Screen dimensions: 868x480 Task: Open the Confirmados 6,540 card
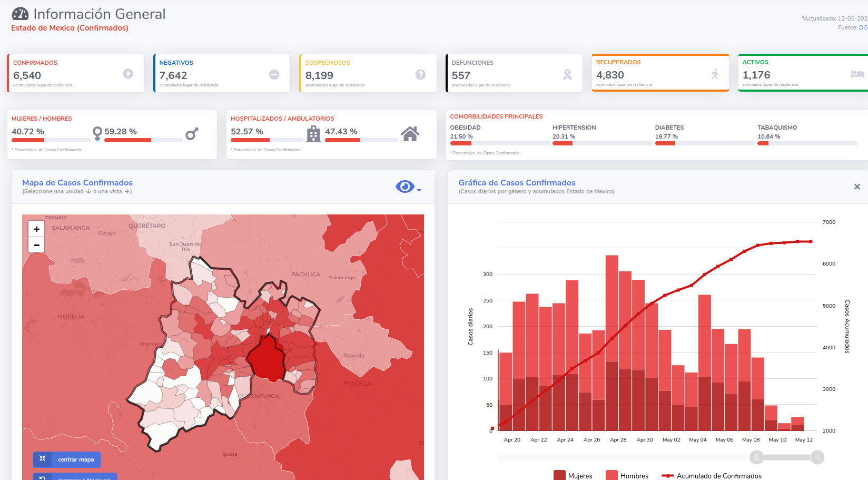coord(75,73)
